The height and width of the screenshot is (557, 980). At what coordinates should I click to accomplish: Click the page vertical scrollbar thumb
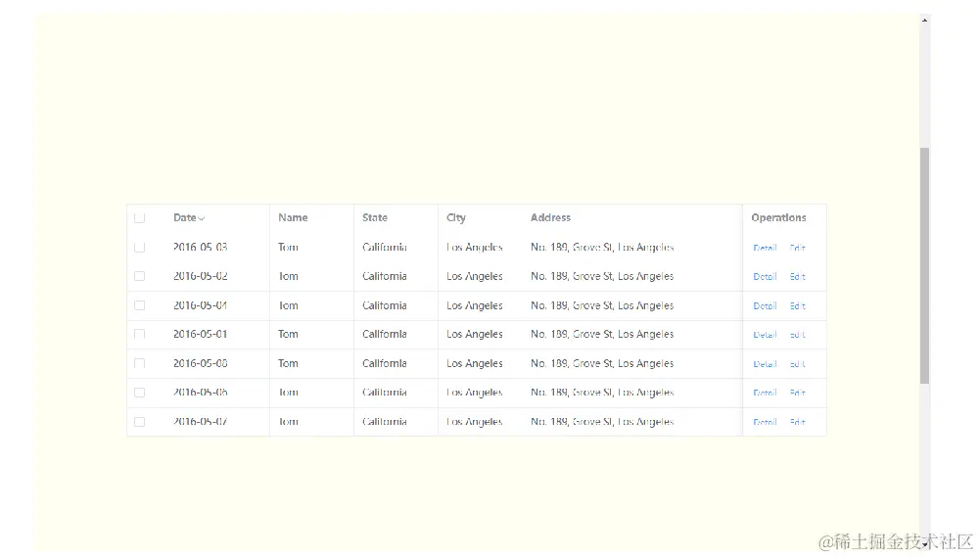[x=924, y=265]
